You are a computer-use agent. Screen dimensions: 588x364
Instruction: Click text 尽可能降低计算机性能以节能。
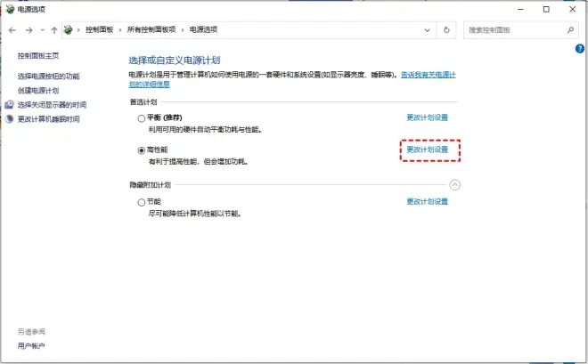click(195, 214)
